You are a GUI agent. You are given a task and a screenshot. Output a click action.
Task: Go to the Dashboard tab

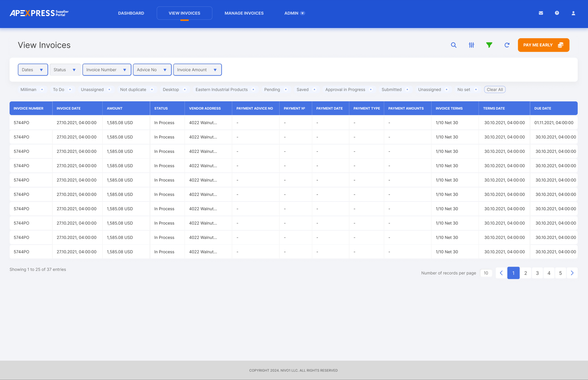click(x=131, y=13)
